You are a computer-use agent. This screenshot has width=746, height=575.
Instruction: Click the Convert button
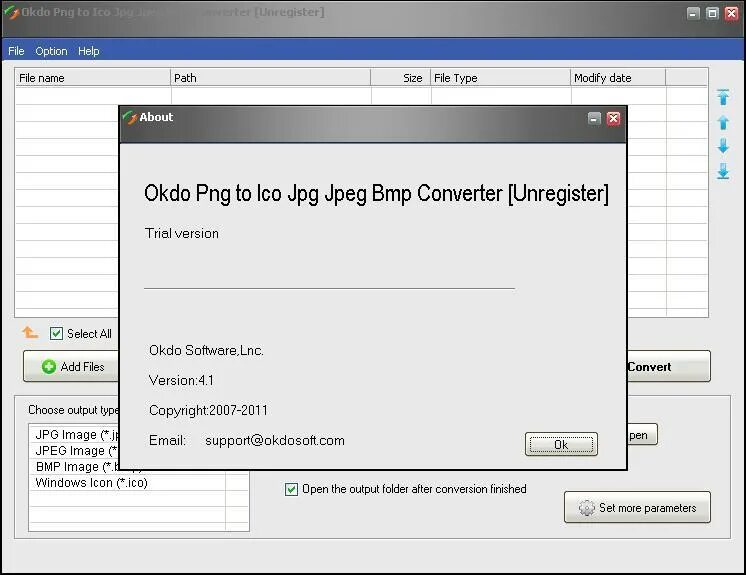[x=668, y=366]
